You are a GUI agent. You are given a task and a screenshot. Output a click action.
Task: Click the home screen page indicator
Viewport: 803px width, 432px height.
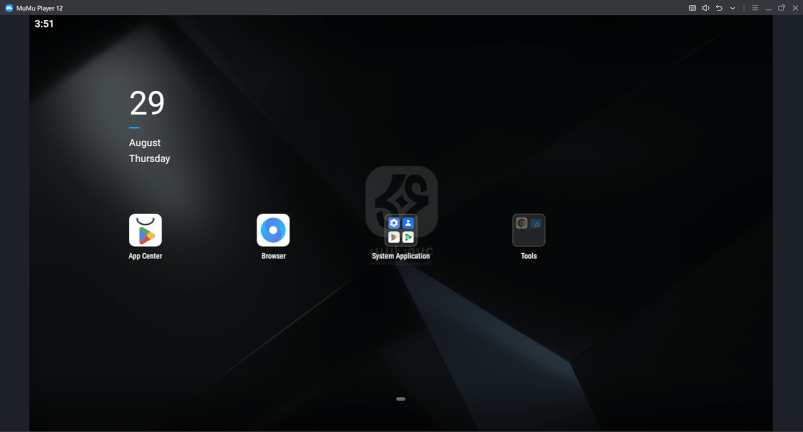click(x=400, y=399)
